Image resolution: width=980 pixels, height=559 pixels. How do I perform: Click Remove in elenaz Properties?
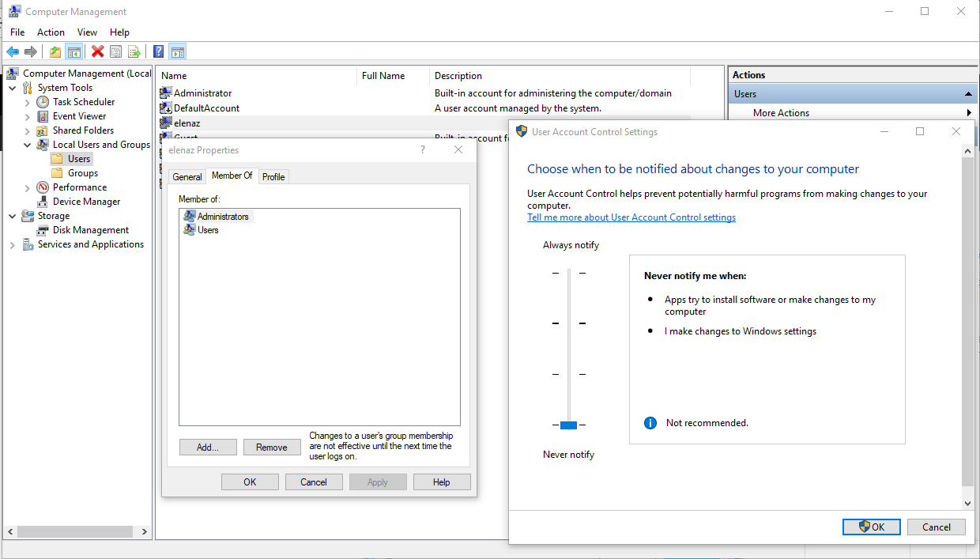point(272,448)
